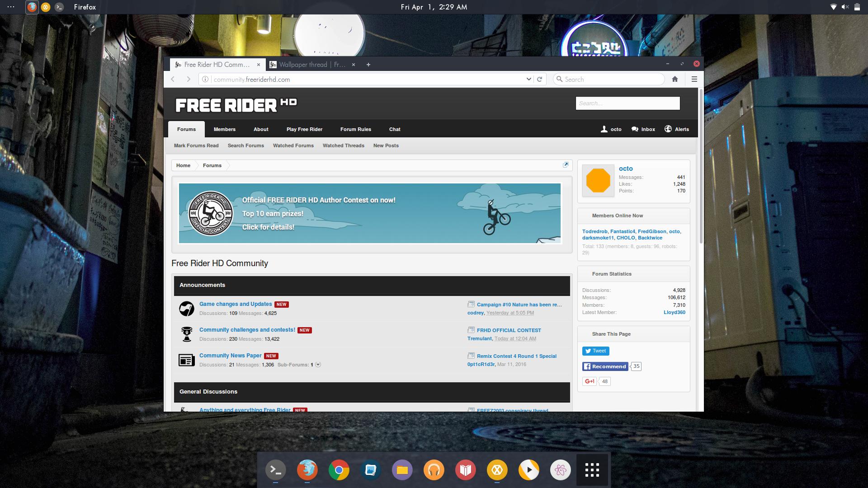Click the Home breadcrumb
Screen dimensions: 868x488
(183, 165)
